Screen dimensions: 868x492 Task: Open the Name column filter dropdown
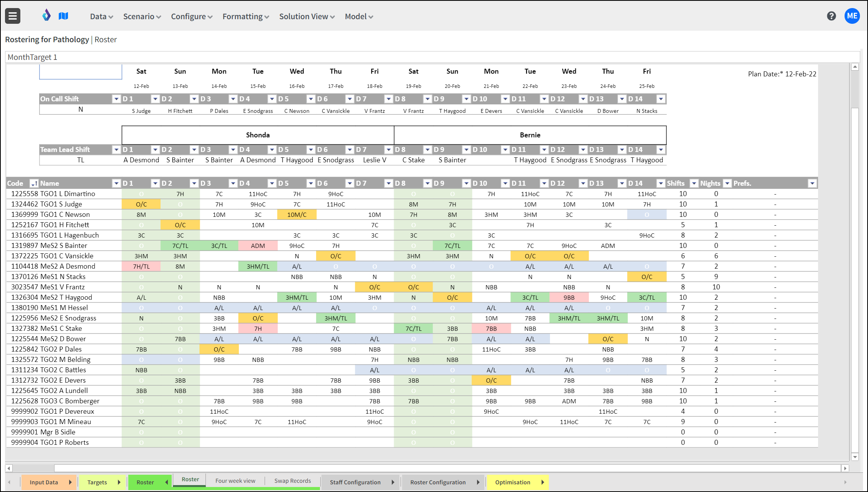point(116,183)
